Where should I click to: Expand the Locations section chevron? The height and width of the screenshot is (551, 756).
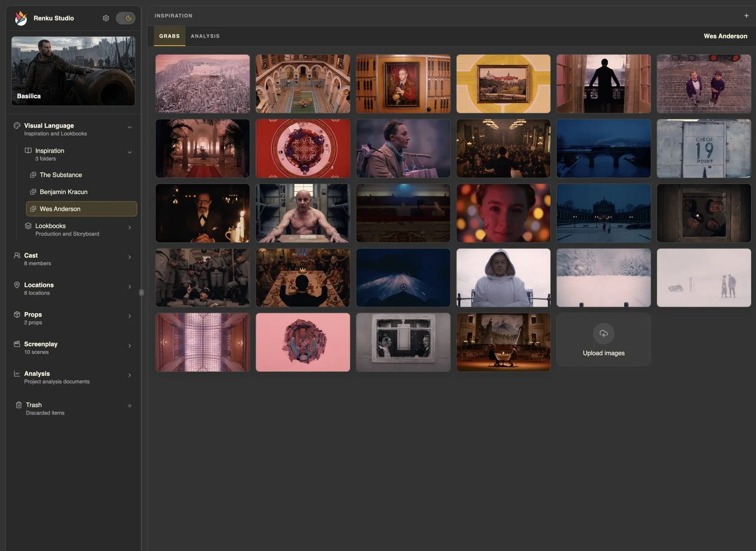click(129, 287)
